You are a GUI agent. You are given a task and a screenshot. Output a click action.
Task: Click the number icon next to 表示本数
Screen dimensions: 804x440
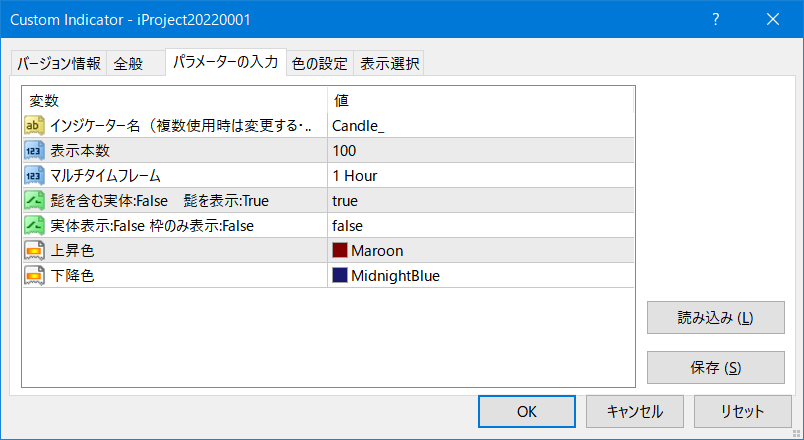click(34, 151)
